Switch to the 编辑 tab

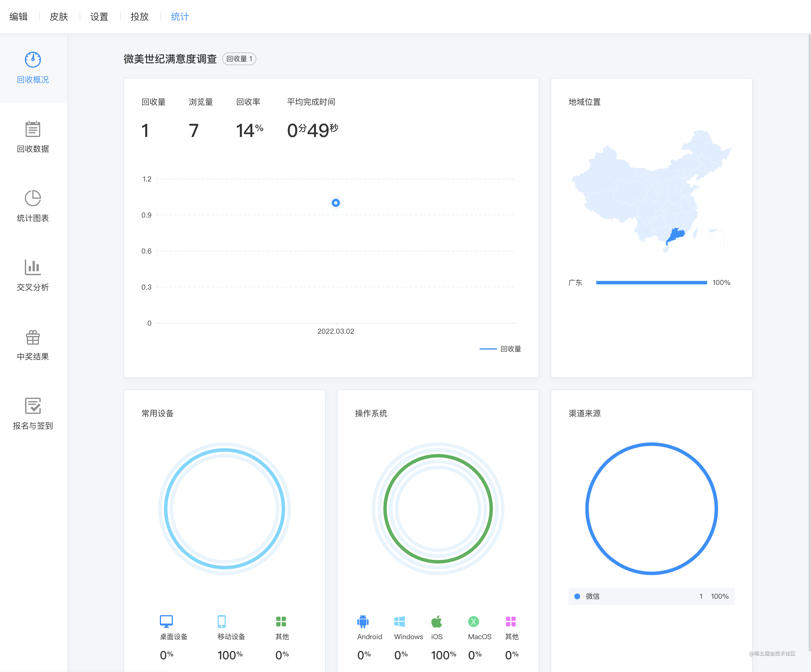point(18,17)
